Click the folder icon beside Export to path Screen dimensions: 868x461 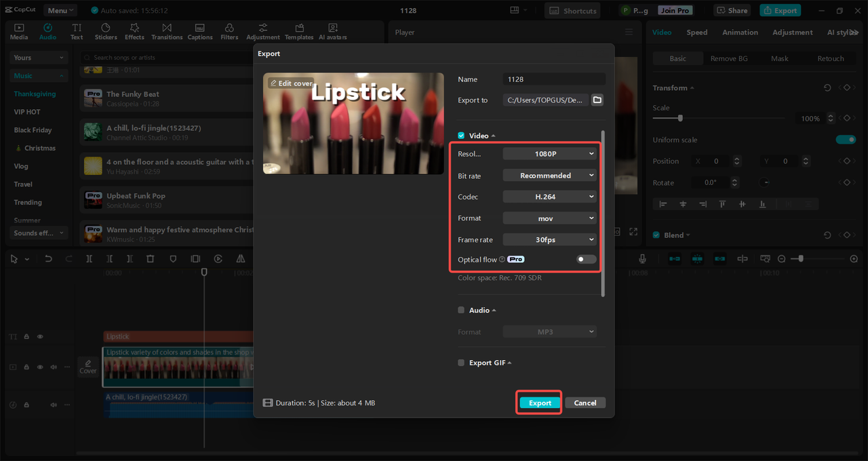pos(597,100)
